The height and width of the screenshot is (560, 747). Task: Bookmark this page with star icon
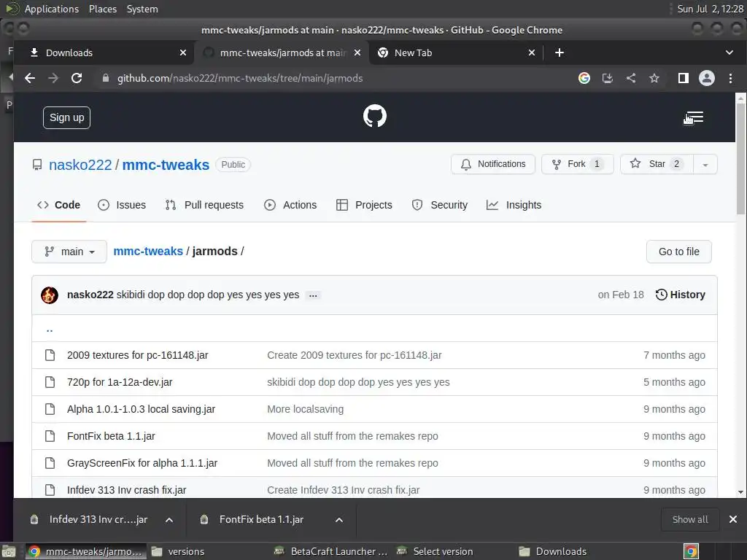pos(654,78)
